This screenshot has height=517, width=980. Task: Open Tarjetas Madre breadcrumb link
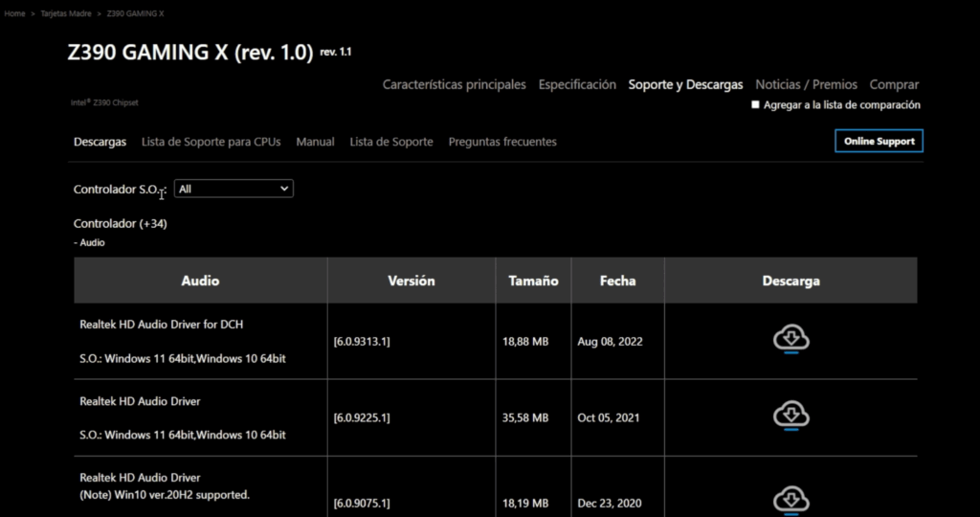(66, 13)
